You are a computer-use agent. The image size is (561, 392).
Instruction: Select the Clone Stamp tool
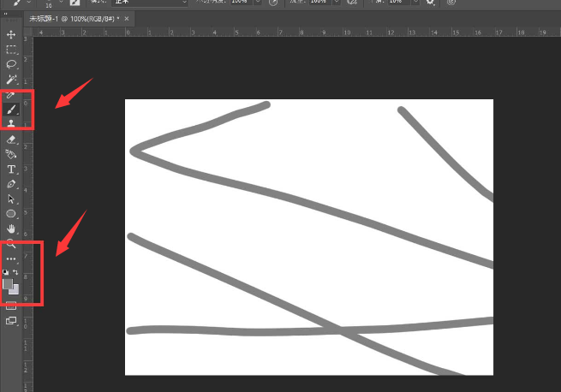click(11, 124)
